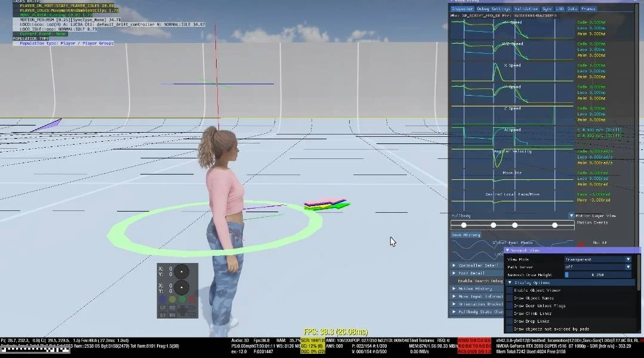Click the L2 trigger indicator

[x=163, y=308]
